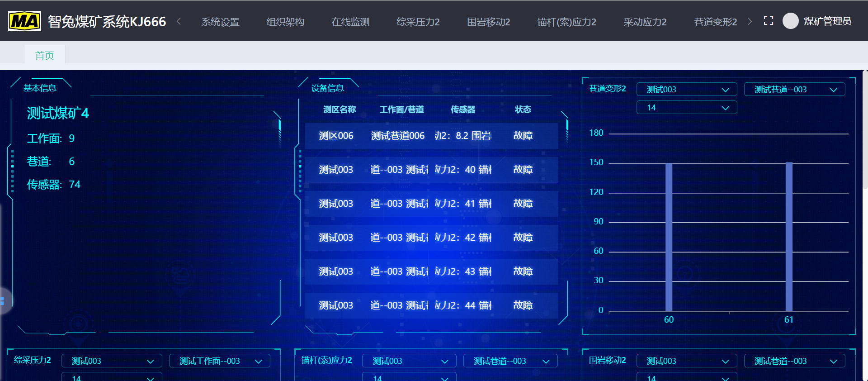Click the chart bar labeled 60
Viewport: 868px width, 381px height.
669,237
